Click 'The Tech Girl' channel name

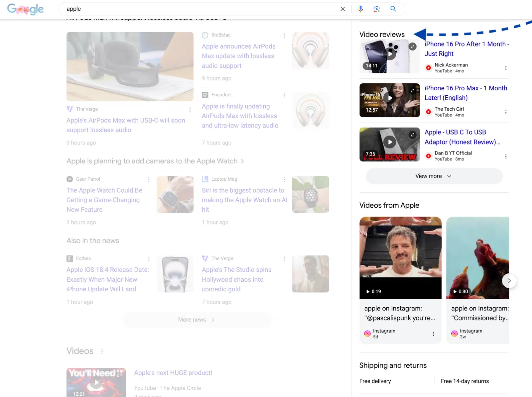[449, 109]
